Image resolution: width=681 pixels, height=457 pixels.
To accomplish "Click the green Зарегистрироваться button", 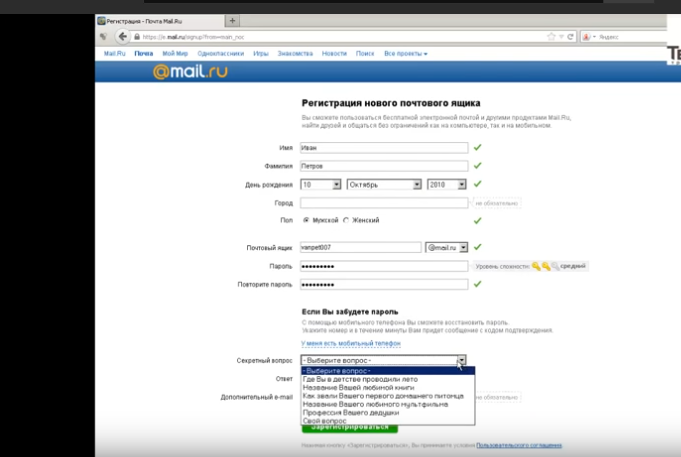I will [350, 428].
